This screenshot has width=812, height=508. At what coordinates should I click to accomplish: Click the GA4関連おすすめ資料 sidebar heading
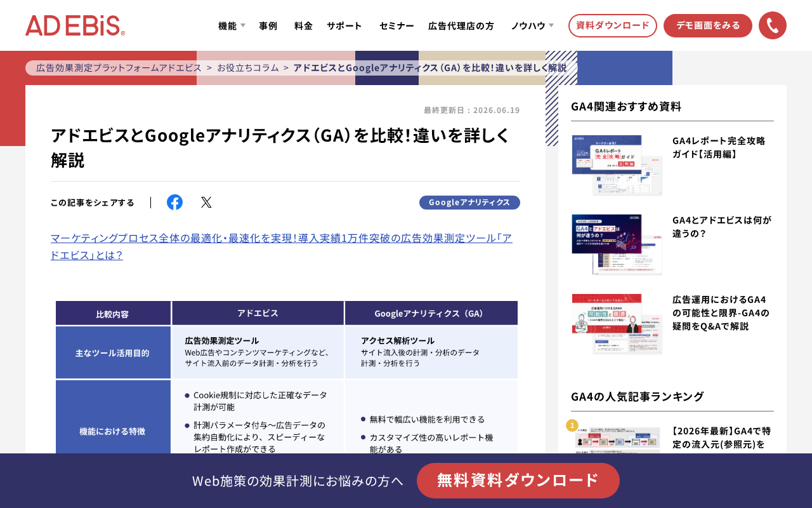(x=626, y=106)
